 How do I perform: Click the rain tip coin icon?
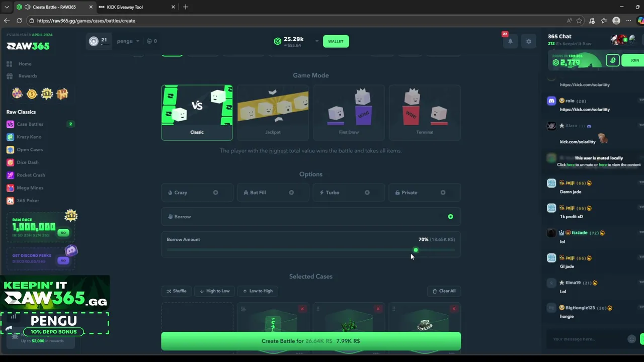pos(612,60)
